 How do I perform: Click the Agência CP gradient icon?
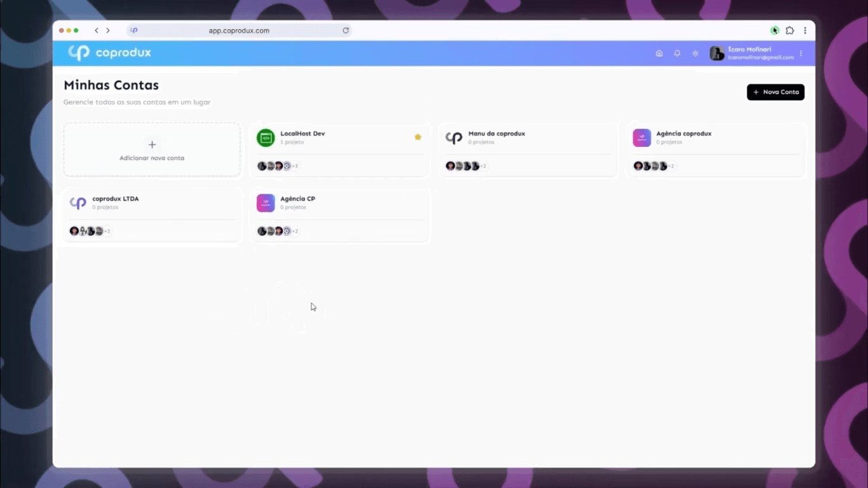click(266, 203)
